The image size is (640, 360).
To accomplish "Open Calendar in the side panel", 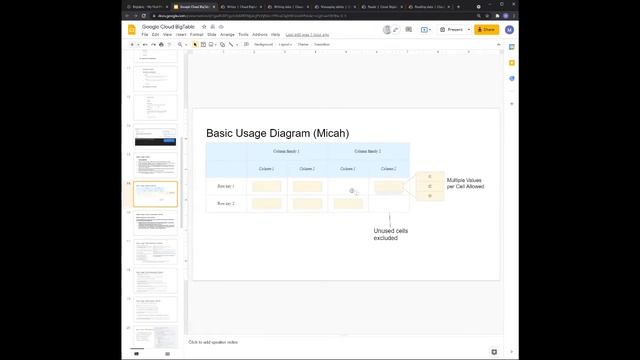I will coord(512,47).
